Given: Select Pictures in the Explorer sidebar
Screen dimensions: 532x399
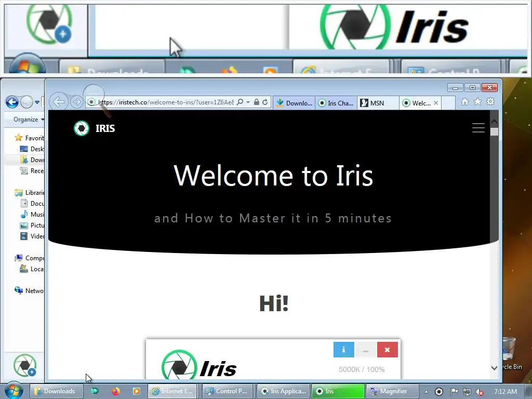Looking at the screenshot, I should click(x=32, y=225).
